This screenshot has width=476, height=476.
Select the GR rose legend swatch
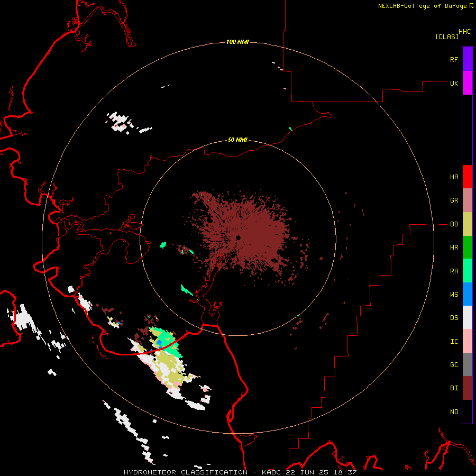point(467,200)
